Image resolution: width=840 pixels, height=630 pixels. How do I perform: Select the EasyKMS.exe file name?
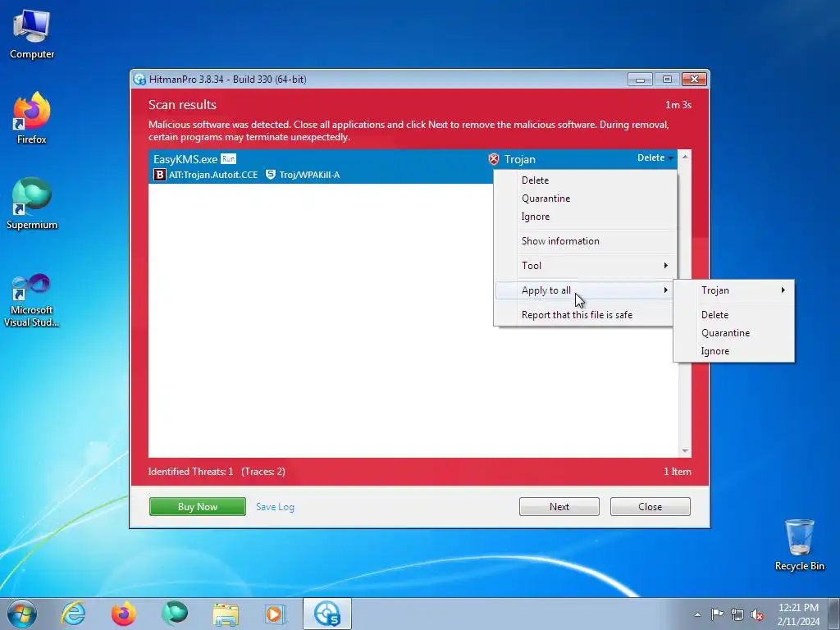pyautogui.click(x=185, y=159)
